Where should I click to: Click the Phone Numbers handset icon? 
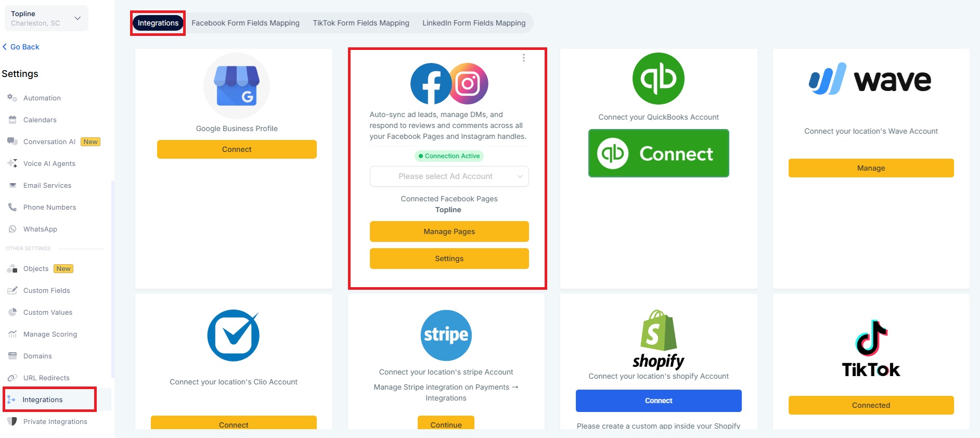point(12,207)
